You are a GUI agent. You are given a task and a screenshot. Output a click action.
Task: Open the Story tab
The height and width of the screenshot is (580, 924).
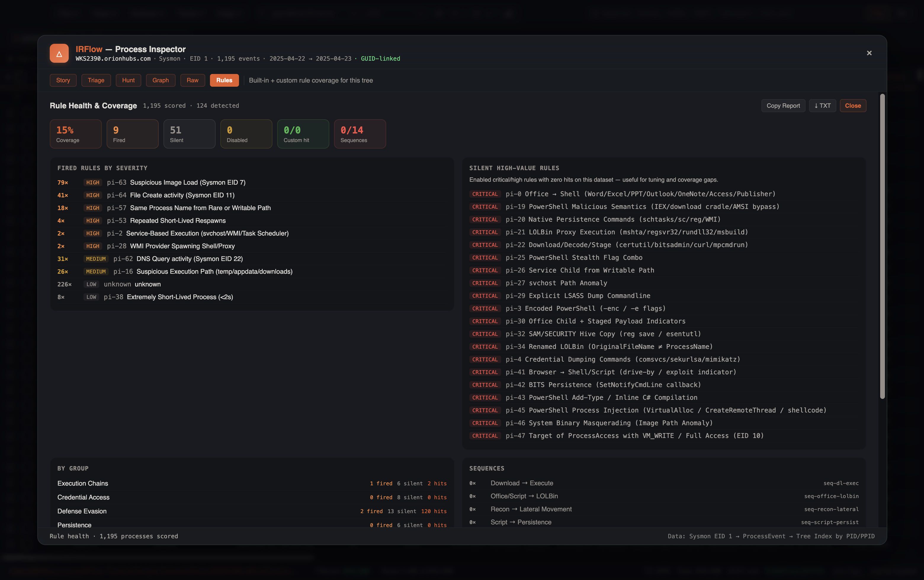pyautogui.click(x=63, y=80)
